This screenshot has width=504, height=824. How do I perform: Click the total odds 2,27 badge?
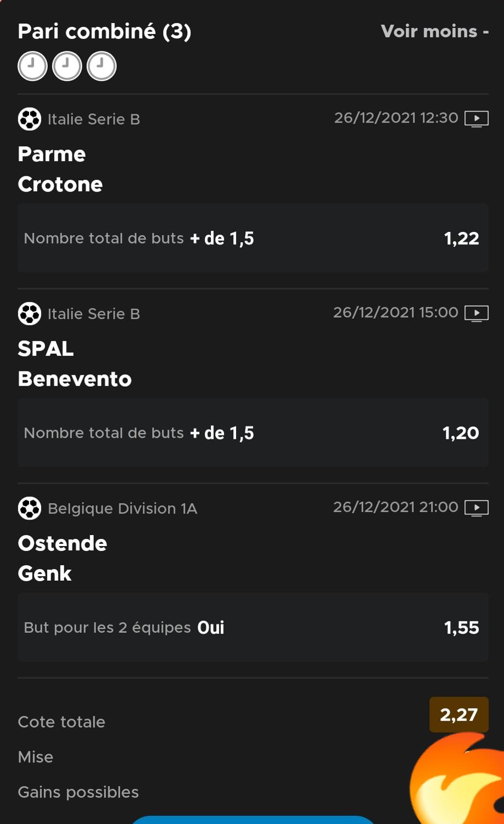coord(459,715)
